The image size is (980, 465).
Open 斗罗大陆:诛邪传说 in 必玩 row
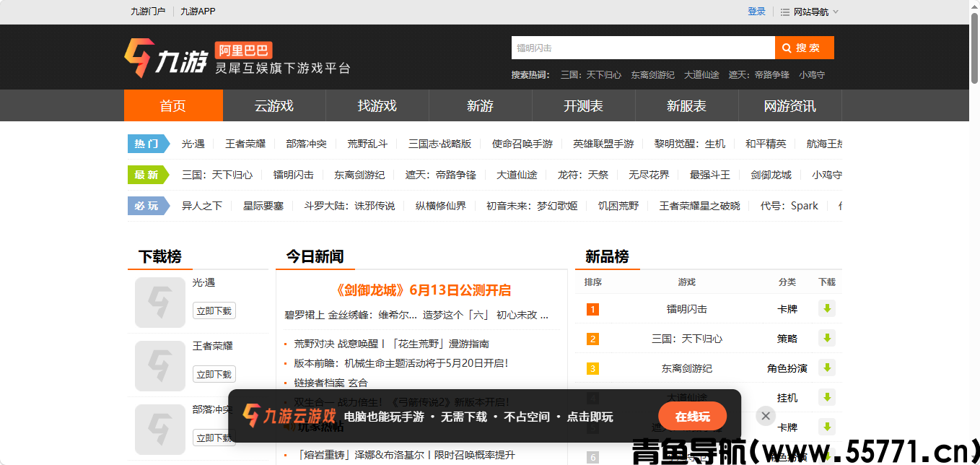[x=349, y=206]
